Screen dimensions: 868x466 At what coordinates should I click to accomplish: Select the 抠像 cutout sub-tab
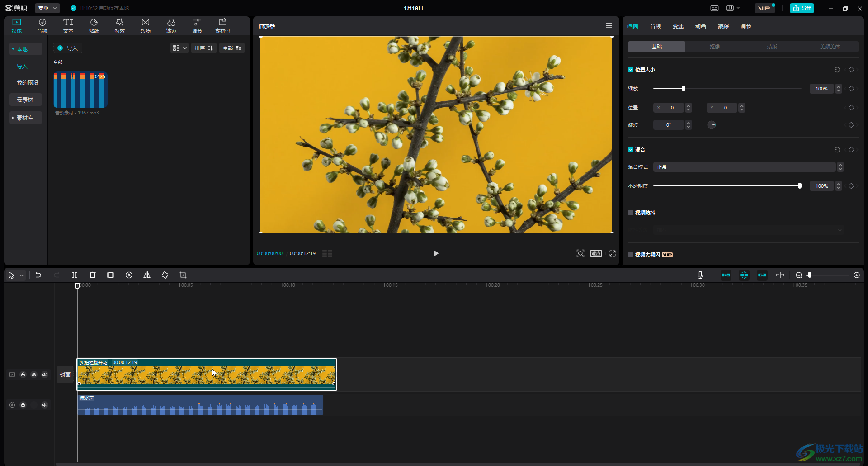714,47
